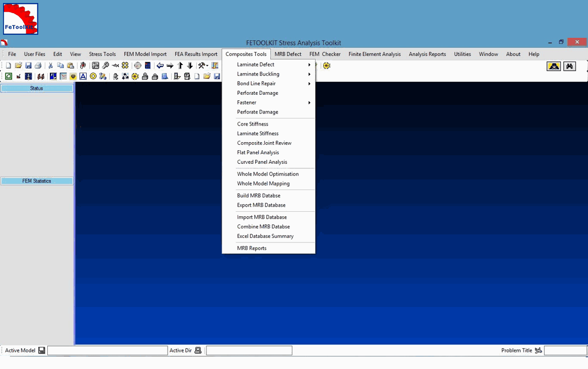Open the Finite Element Analysis menu
The height and width of the screenshot is (369, 588).
374,54
